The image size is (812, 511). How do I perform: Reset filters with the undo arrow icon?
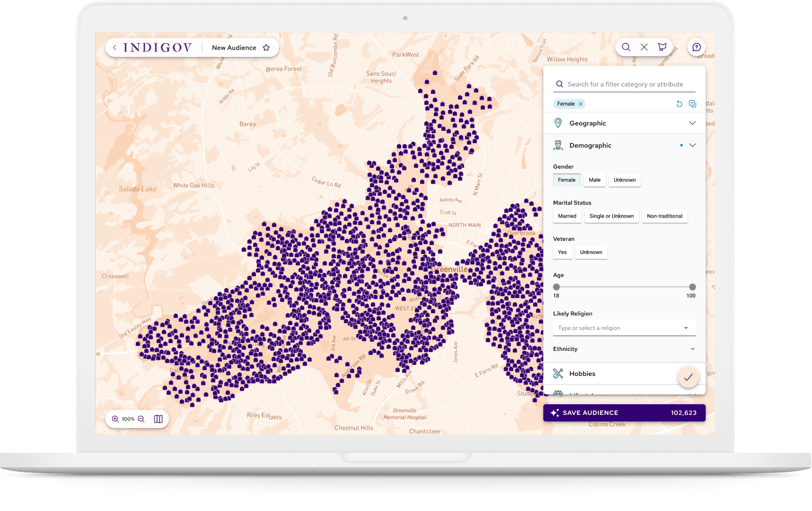pos(679,104)
